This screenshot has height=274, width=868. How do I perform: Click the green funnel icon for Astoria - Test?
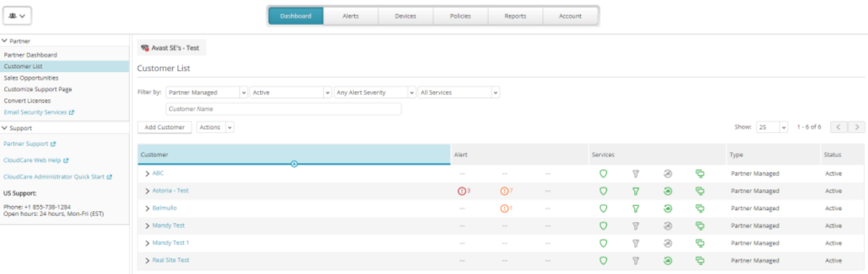pyautogui.click(x=635, y=191)
